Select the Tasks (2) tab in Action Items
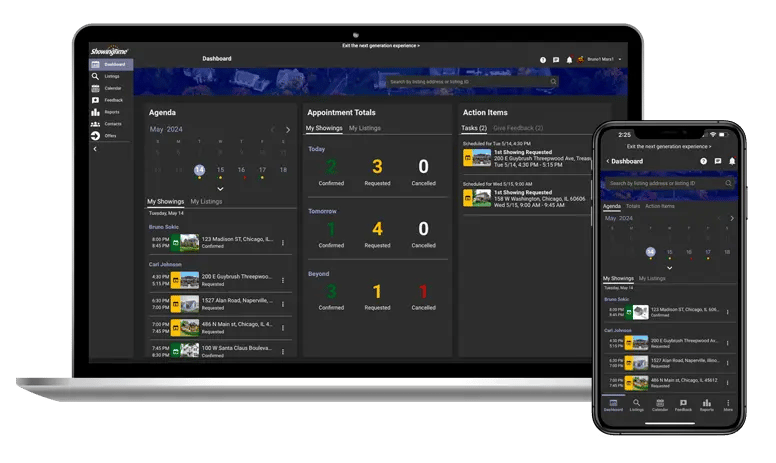Viewport: 776px width, 463px height. coord(474,128)
